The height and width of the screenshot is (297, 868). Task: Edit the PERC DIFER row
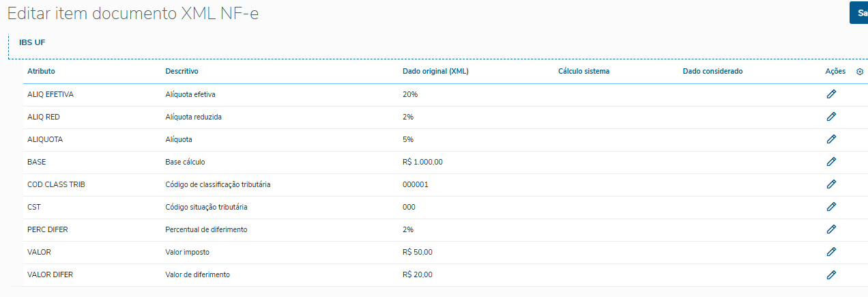tap(831, 229)
